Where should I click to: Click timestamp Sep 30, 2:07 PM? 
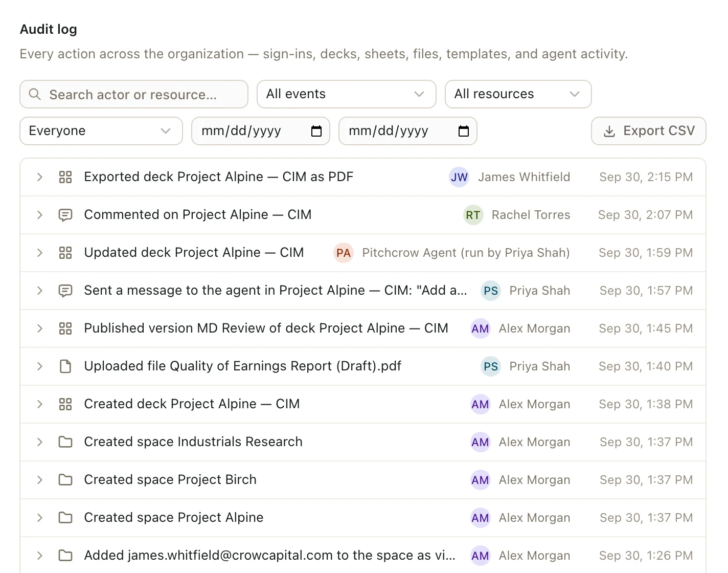point(646,215)
